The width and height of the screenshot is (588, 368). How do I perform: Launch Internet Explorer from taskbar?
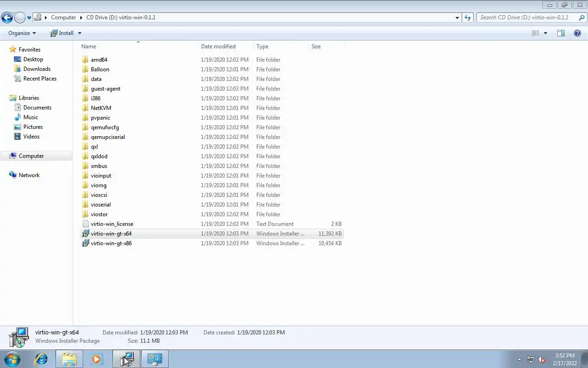(41, 359)
